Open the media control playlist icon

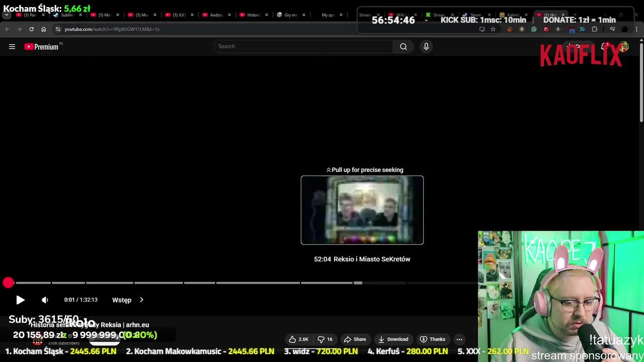coord(612,29)
